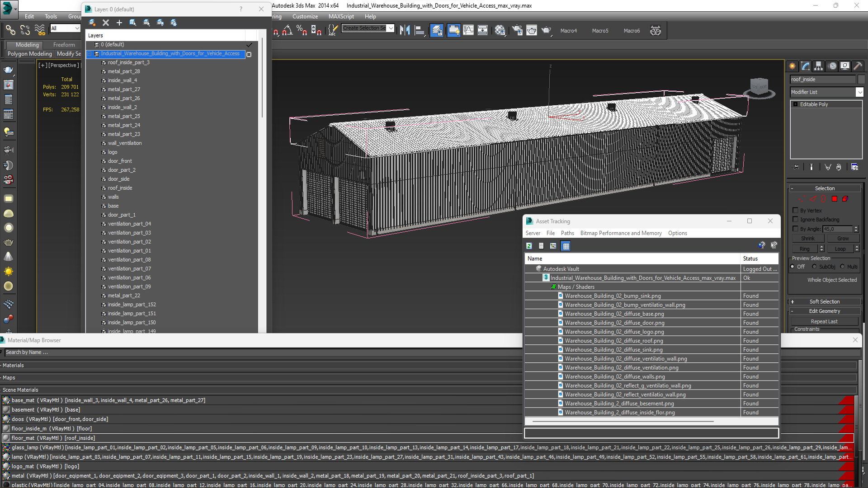Toggle the Layer Manager toolbar icon

[x=437, y=30]
